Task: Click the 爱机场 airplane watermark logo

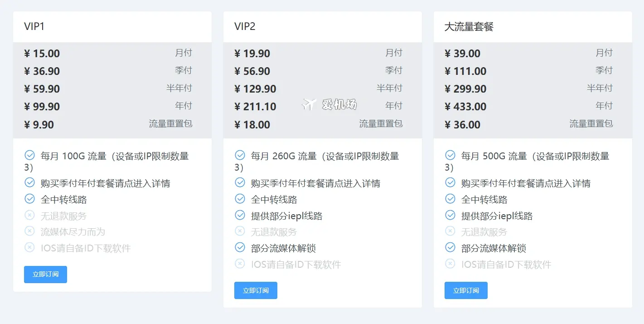Action: [329, 104]
